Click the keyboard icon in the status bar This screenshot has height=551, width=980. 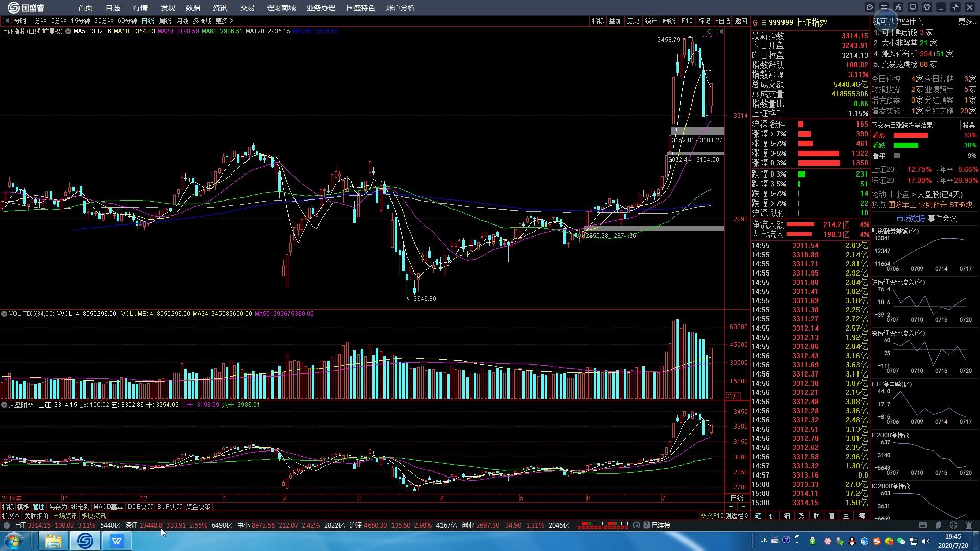923,525
